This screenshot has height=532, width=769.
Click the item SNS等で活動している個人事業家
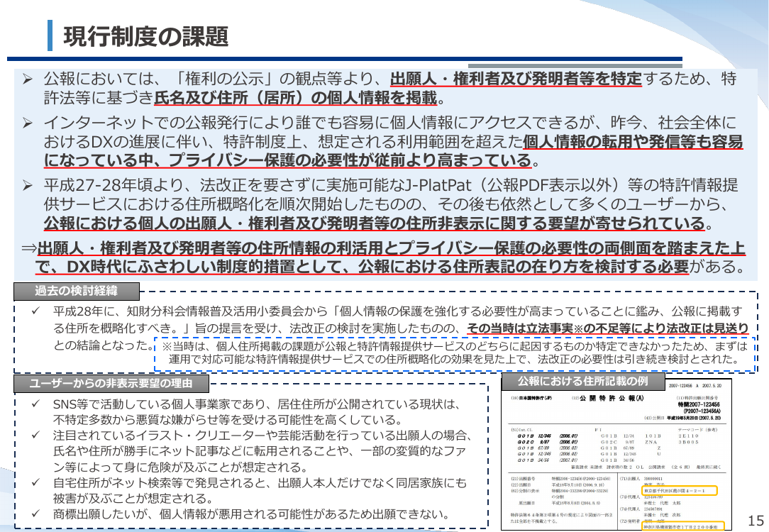point(255,404)
